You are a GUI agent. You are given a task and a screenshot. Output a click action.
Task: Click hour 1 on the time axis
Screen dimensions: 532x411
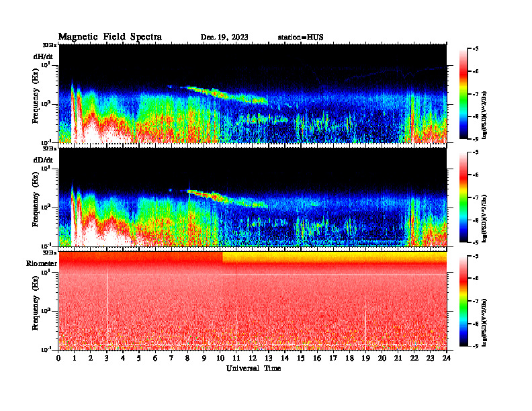[x=75, y=358]
